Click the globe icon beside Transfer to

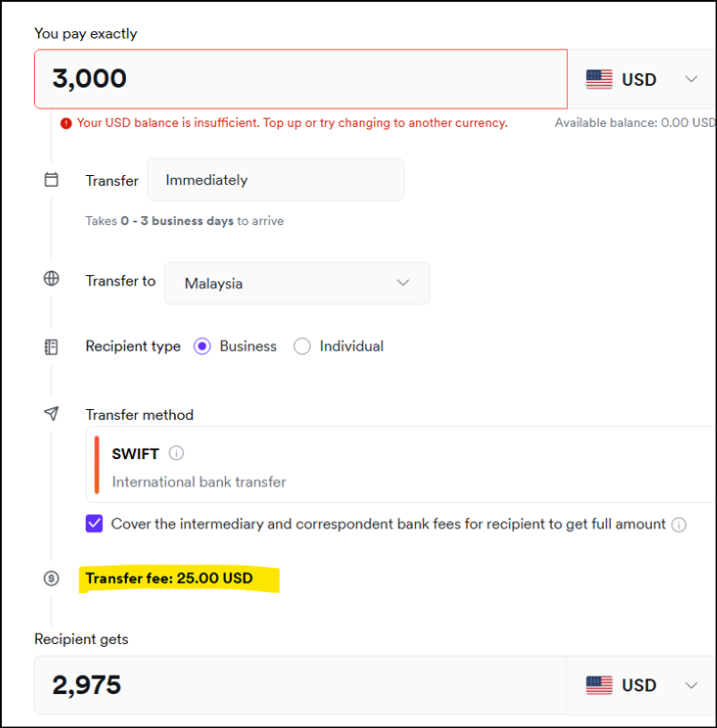pyautogui.click(x=52, y=279)
